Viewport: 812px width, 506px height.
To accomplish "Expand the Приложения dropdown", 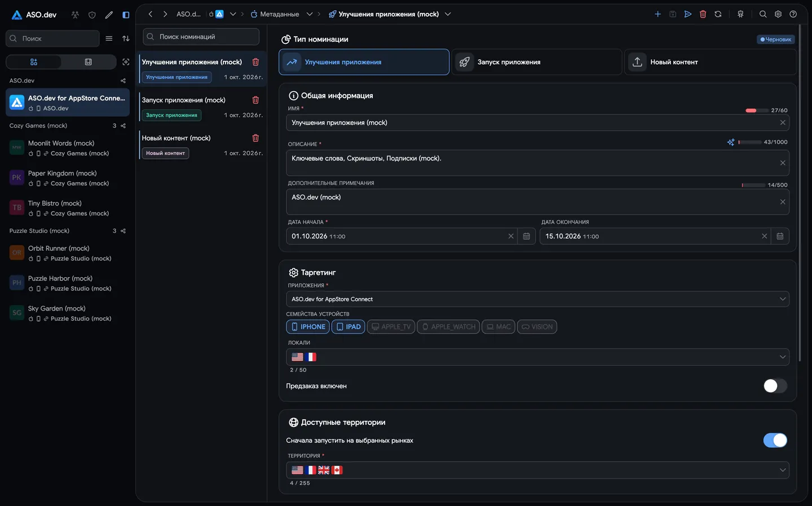I will click(537, 299).
